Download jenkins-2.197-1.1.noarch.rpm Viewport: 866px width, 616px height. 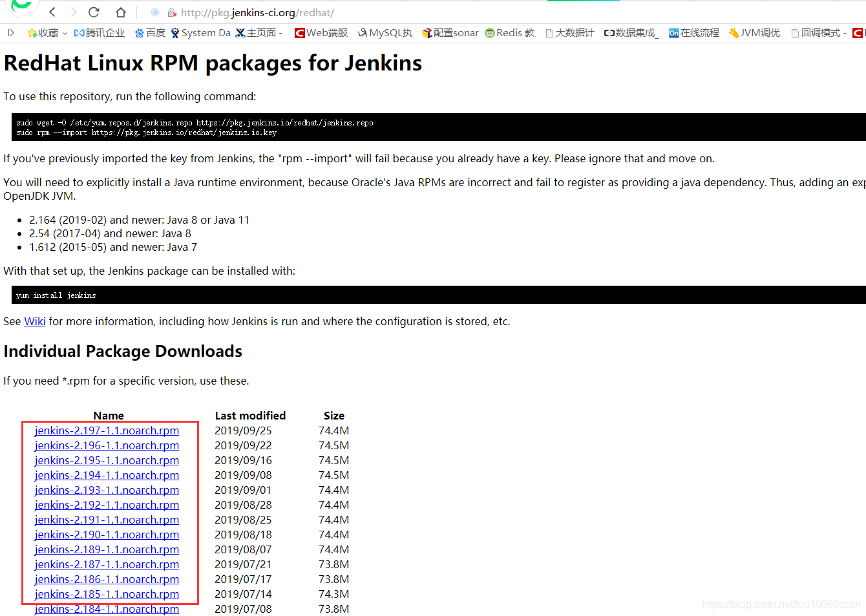pyautogui.click(x=107, y=430)
